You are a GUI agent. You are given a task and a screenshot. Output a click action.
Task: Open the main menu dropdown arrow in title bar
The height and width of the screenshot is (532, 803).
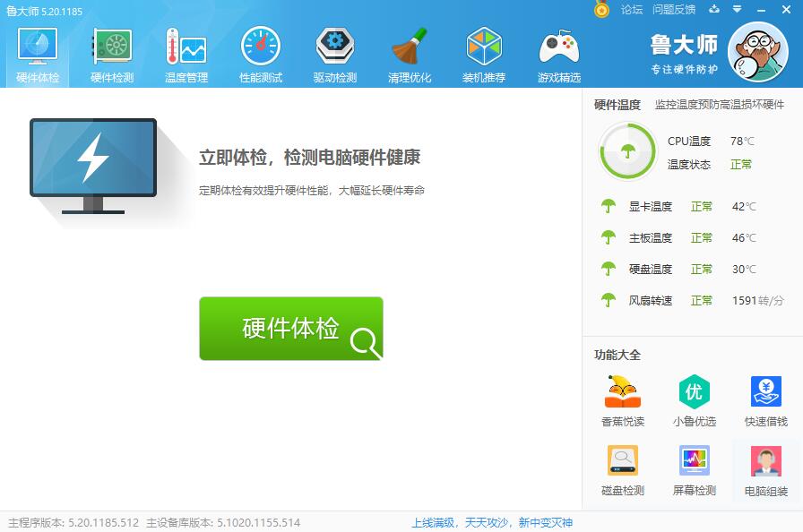(738, 10)
